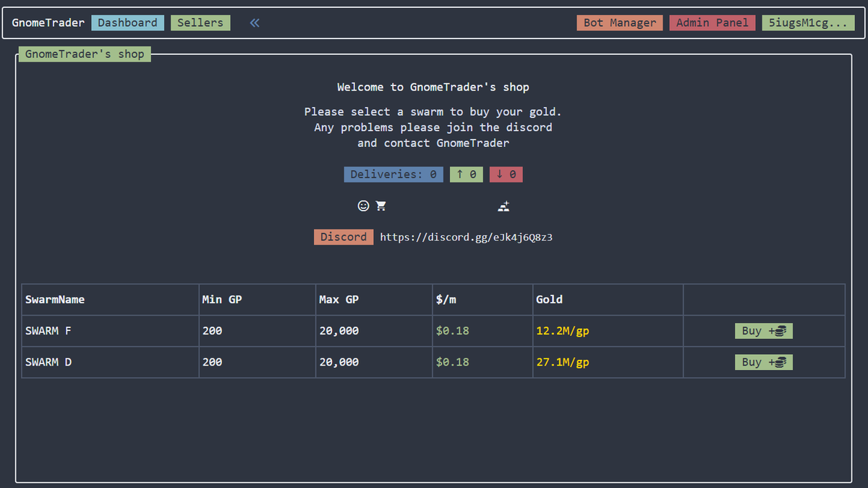Click the add gold bars icon
The width and height of the screenshot is (868, 488).
(503, 206)
